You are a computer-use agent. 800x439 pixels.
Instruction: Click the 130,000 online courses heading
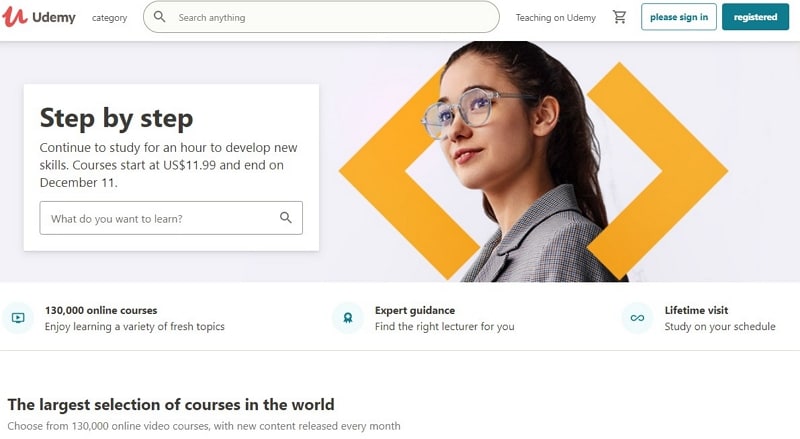(101, 310)
